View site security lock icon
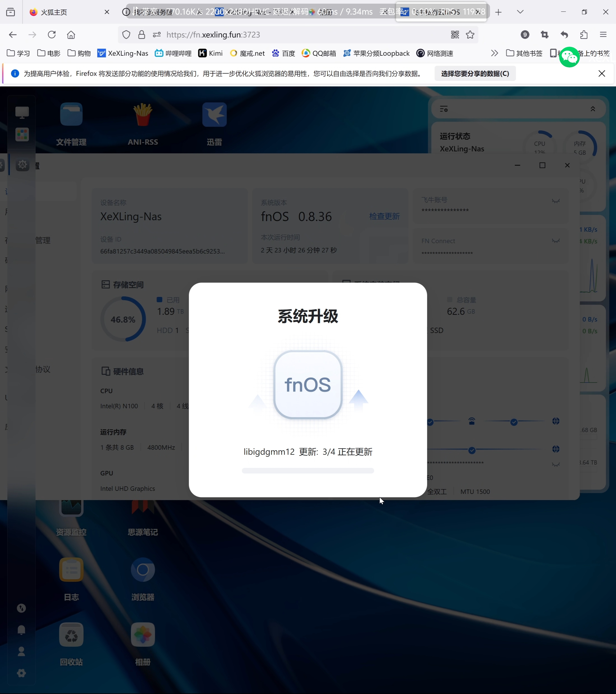This screenshot has height=694, width=616. pos(142,35)
